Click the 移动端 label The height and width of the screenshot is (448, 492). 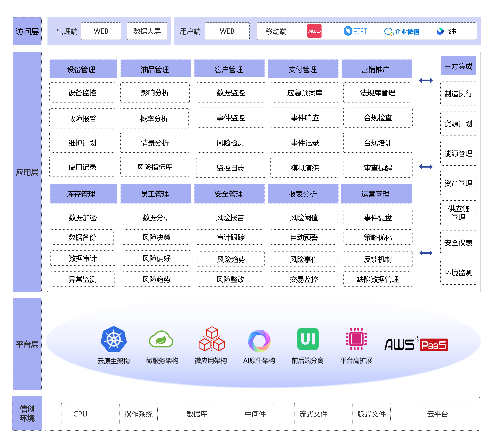[x=276, y=31]
